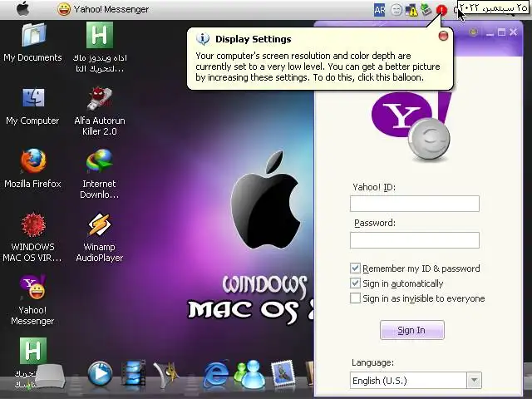Click the red Display Settings alert tray icon

point(441,10)
